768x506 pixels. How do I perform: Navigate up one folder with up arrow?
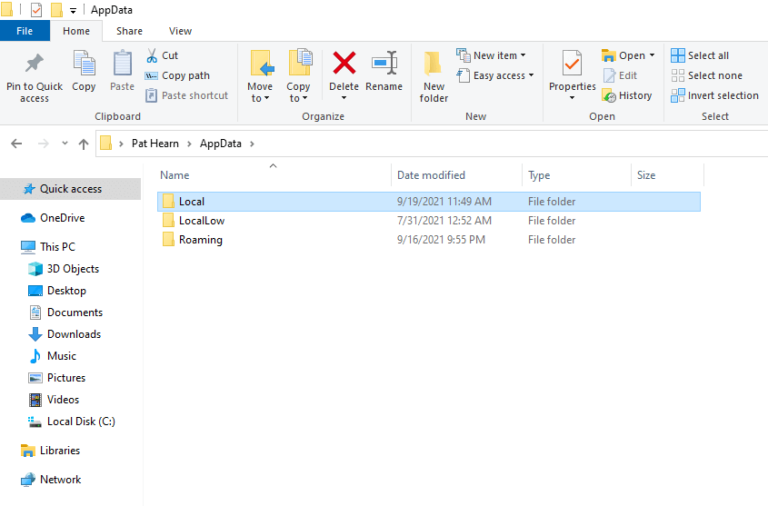pyautogui.click(x=83, y=144)
